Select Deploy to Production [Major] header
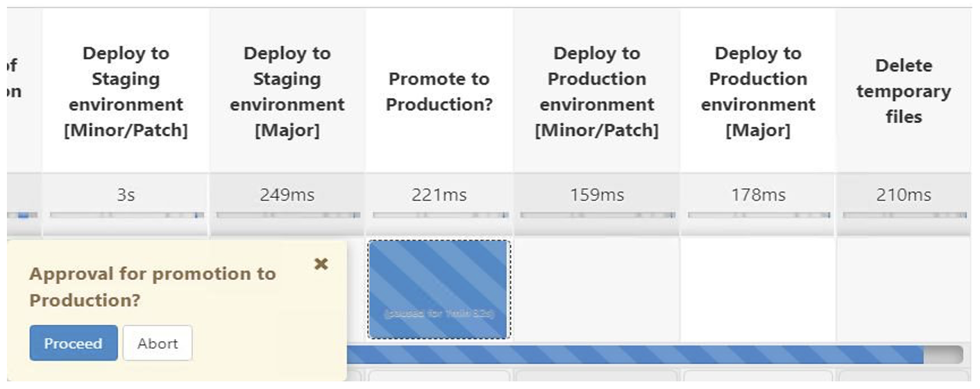The width and height of the screenshot is (980, 389). (x=758, y=92)
